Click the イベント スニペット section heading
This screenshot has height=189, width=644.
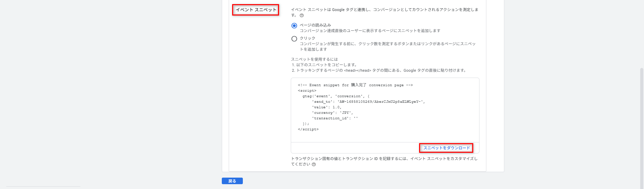pos(256,10)
